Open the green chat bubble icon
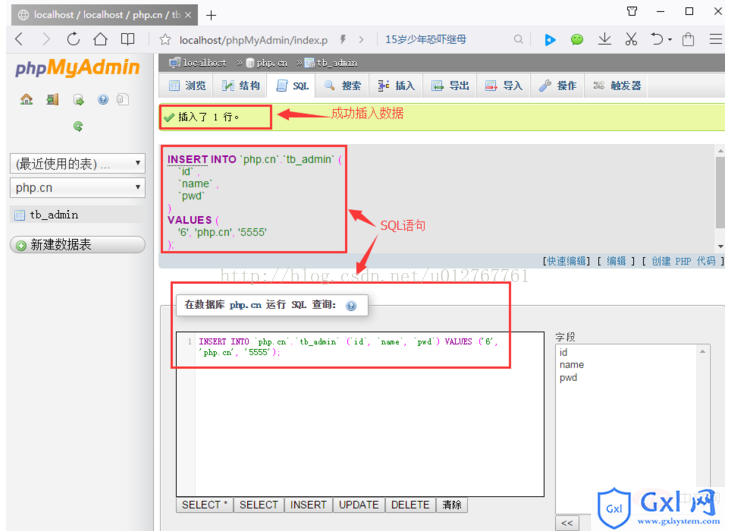 [x=577, y=40]
